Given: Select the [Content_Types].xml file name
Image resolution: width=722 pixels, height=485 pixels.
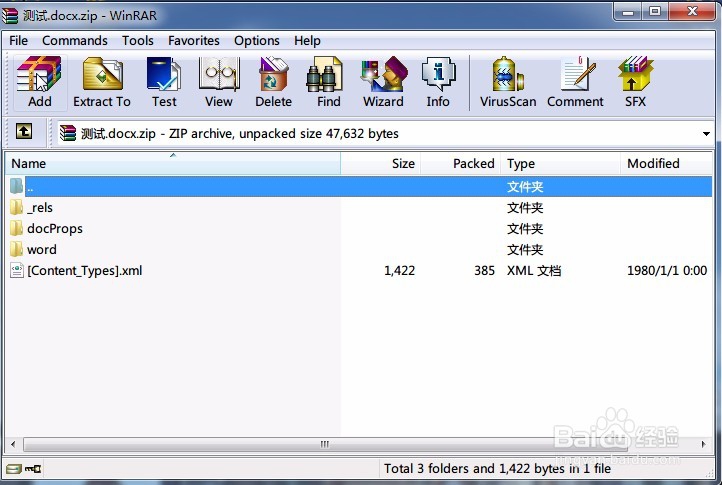Looking at the screenshot, I should (x=85, y=270).
